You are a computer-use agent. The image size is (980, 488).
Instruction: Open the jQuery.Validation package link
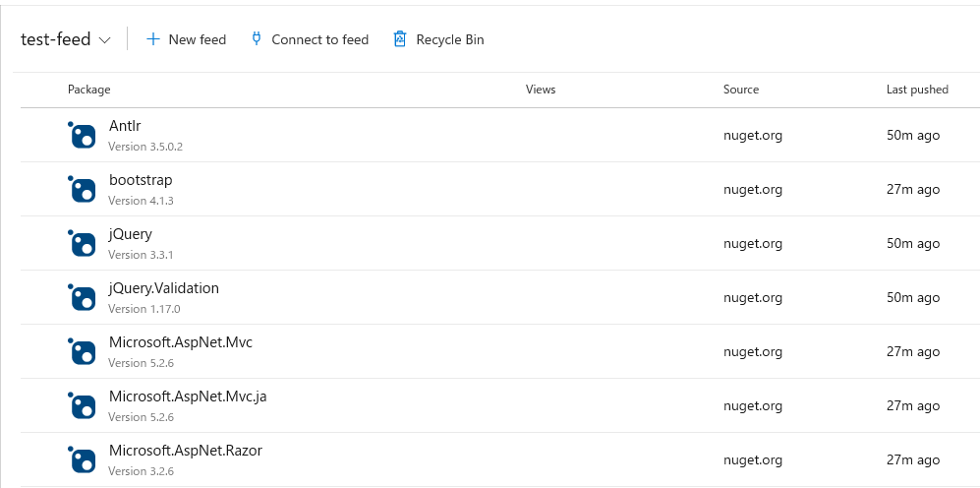coord(164,288)
